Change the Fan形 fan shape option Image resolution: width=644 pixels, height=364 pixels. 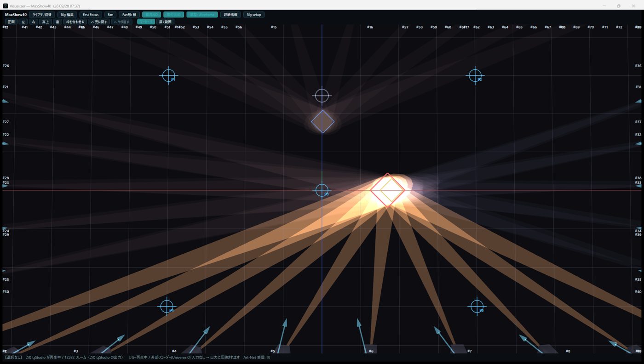click(129, 15)
